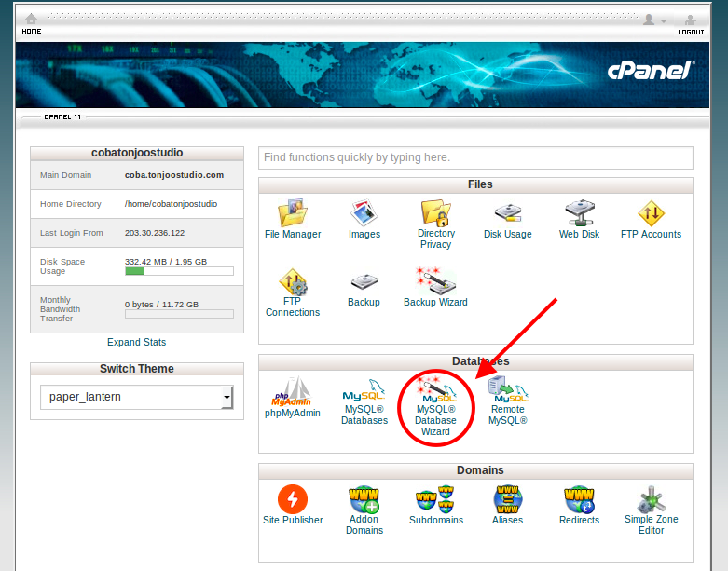Screen dimensions: 728x571
Task: Open the Aliases tool
Action: [507, 505]
